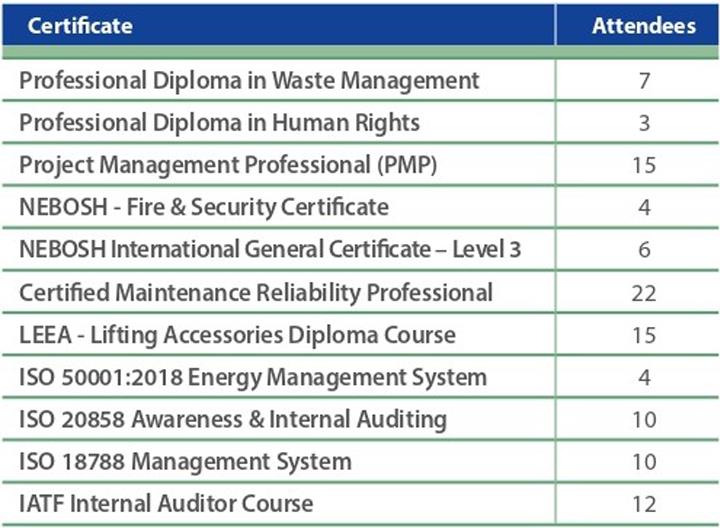Click attendee count 3 for Human Rights
The width and height of the screenshot is (720, 528).
pyautogui.click(x=644, y=124)
